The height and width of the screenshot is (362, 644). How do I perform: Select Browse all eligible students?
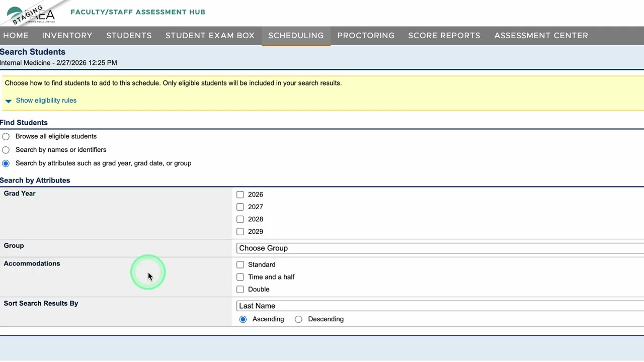pos(6,136)
